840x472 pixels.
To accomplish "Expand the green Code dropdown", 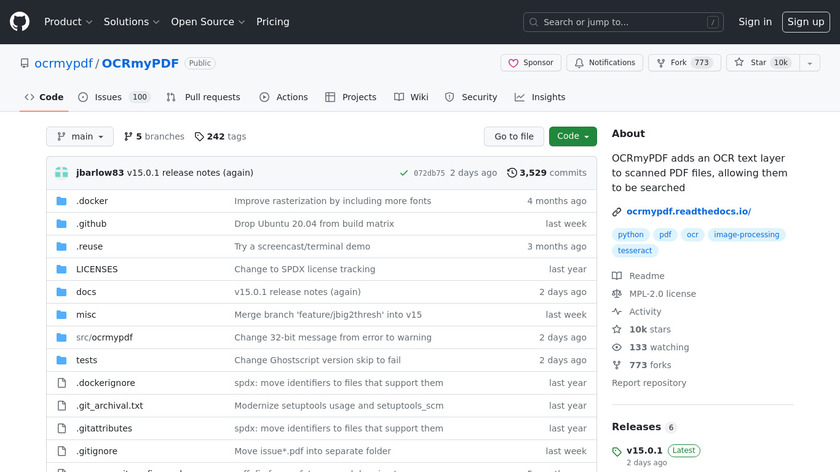I will (x=572, y=136).
